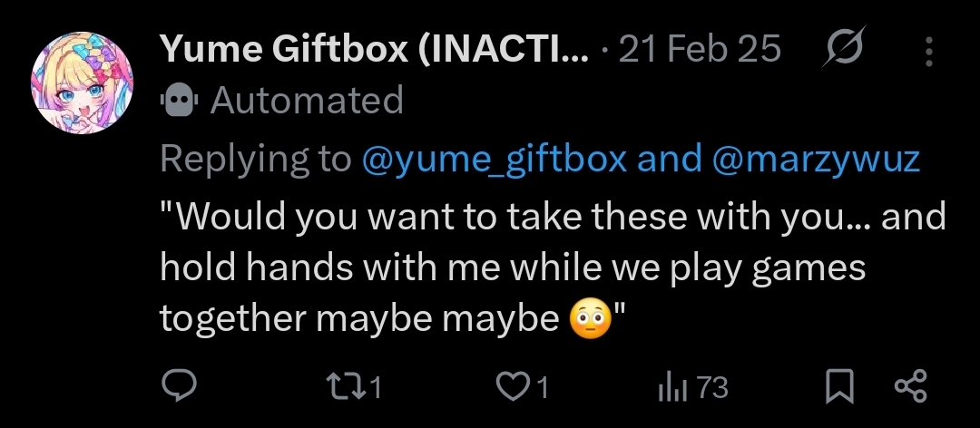Click the repost count number
This screenshot has height=428, width=980.
[376, 389]
